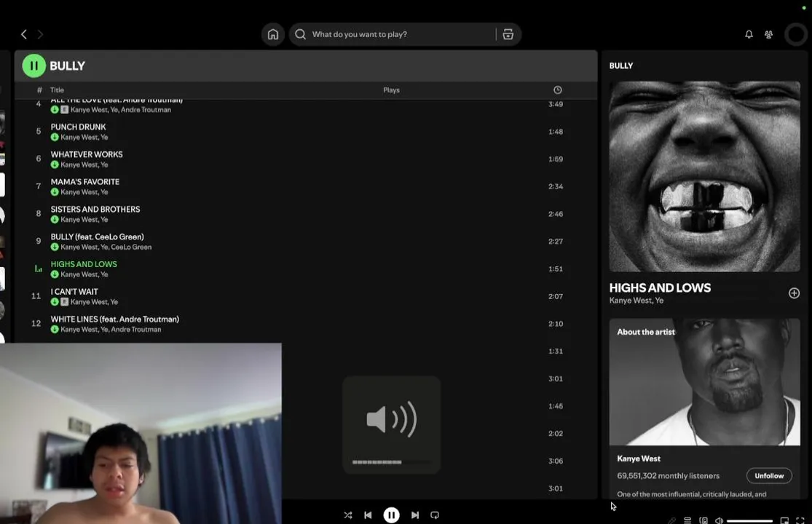Click the '69,551,302 monthly listeners' text

[x=668, y=476]
